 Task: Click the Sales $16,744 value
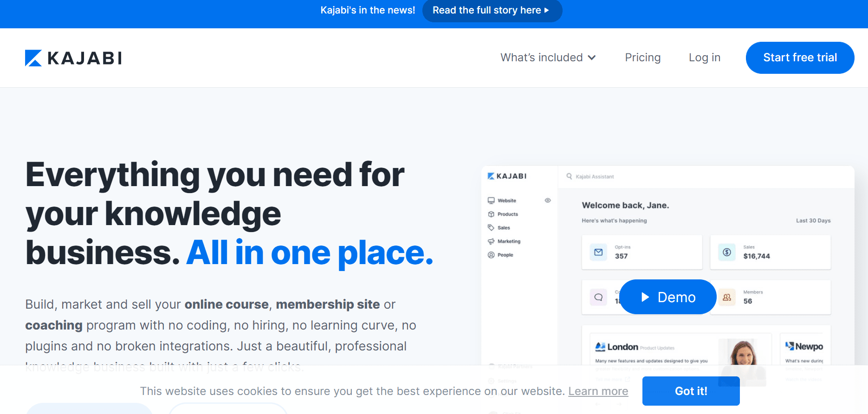click(757, 256)
